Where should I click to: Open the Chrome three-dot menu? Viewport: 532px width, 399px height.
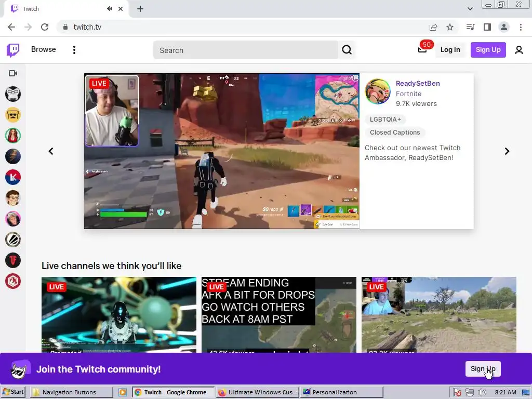[521, 27]
